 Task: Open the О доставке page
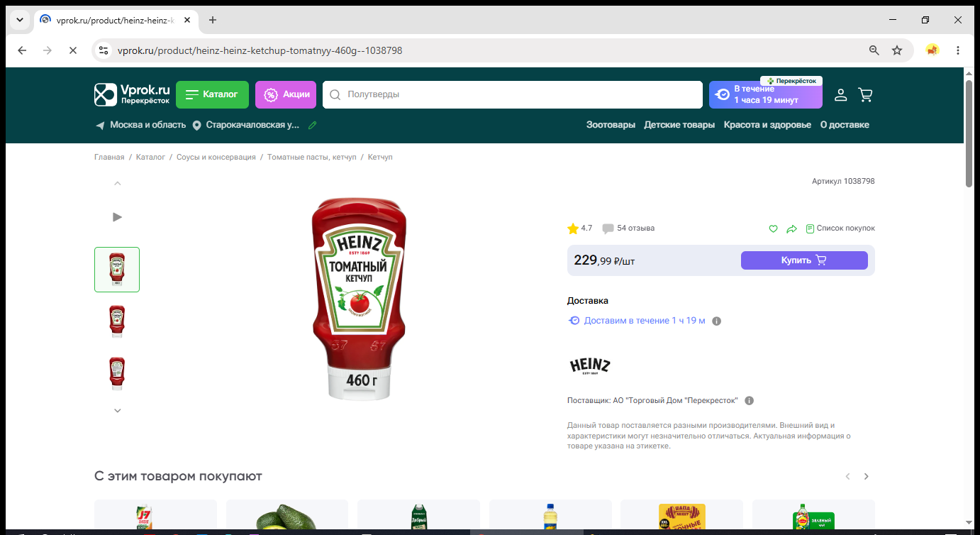(845, 125)
